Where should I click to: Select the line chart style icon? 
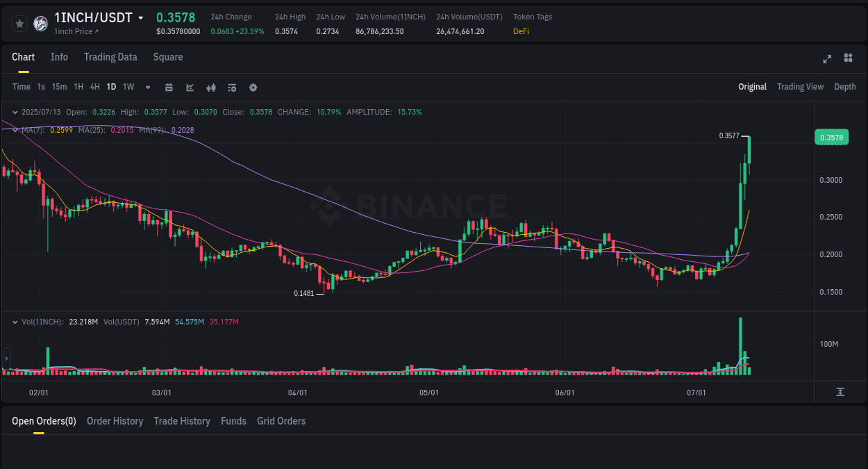point(190,87)
